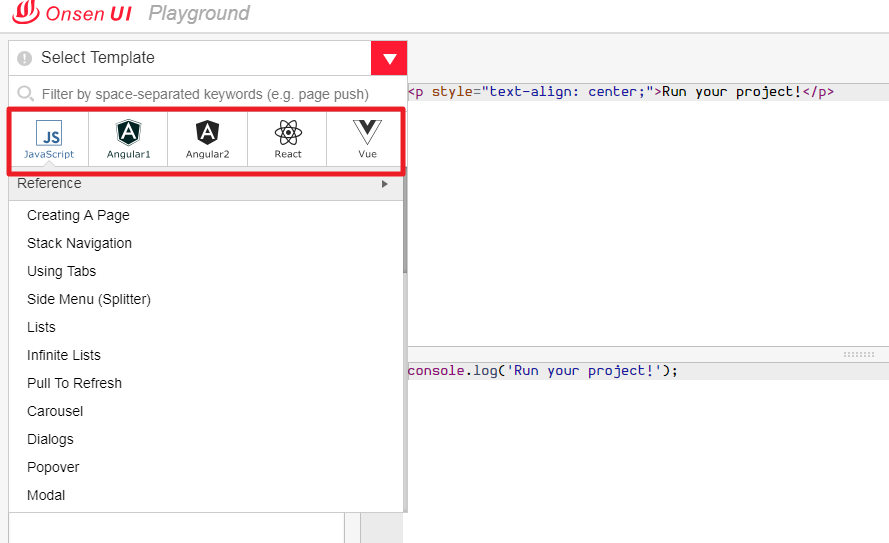
Task: Open the Dialogs template
Action: click(x=50, y=439)
